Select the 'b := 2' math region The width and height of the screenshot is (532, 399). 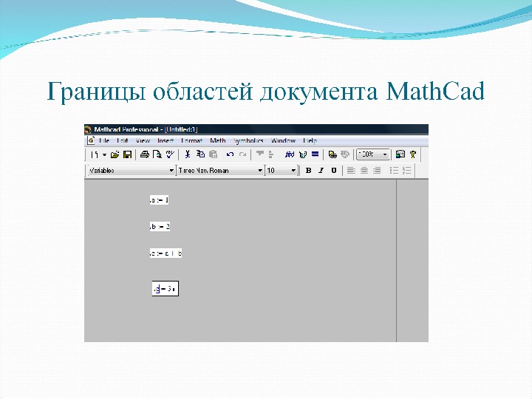click(160, 227)
